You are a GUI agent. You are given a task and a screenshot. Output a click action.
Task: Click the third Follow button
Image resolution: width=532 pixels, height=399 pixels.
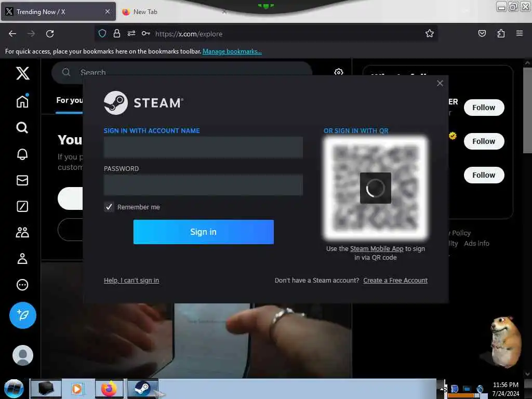pos(484,175)
